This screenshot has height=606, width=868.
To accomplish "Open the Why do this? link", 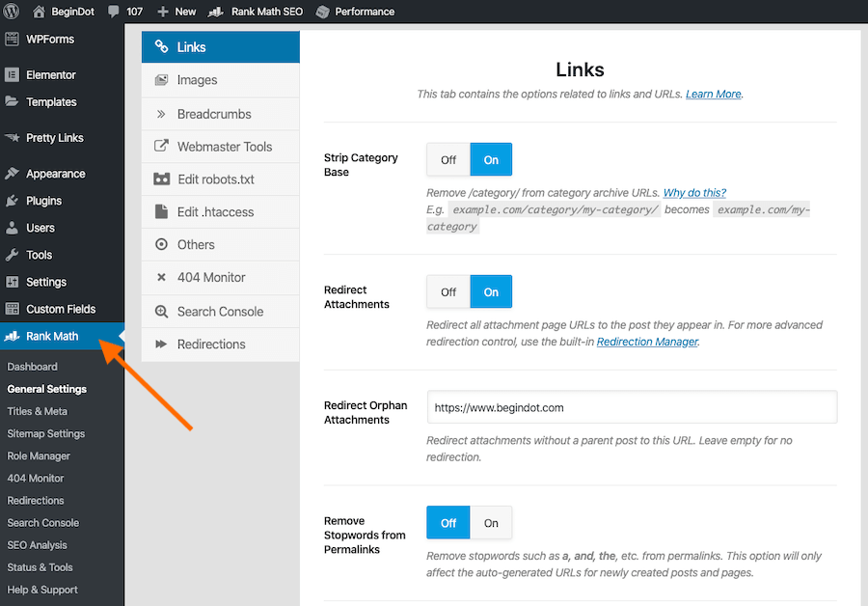I will click(694, 193).
